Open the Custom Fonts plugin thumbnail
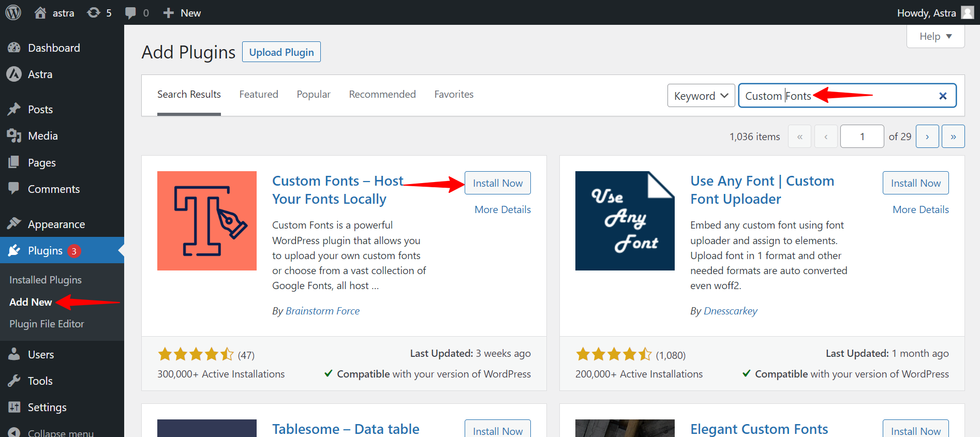Viewport: 980px width, 437px height. (207, 221)
